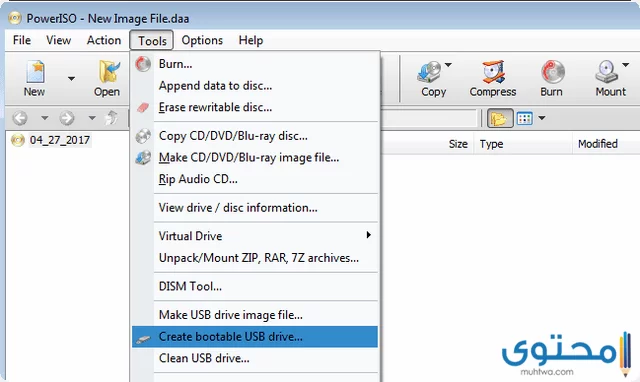Expand the New button dropdown arrow

point(71,78)
